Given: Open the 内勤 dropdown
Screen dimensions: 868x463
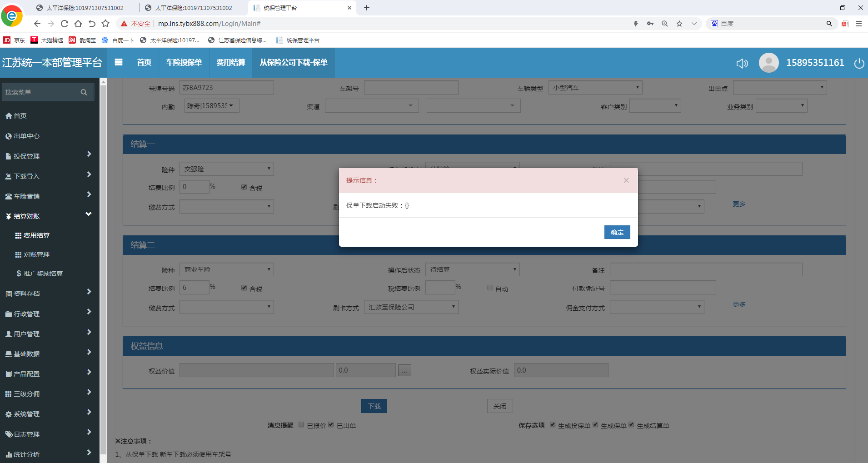Looking at the screenshot, I should [212, 106].
